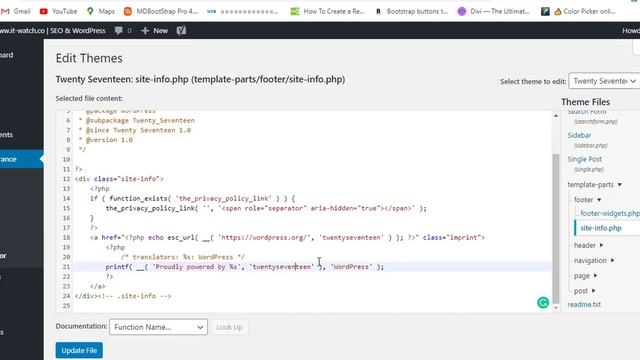
Task: Open the Function Name documentation dropdown
Action: [158, 327]
